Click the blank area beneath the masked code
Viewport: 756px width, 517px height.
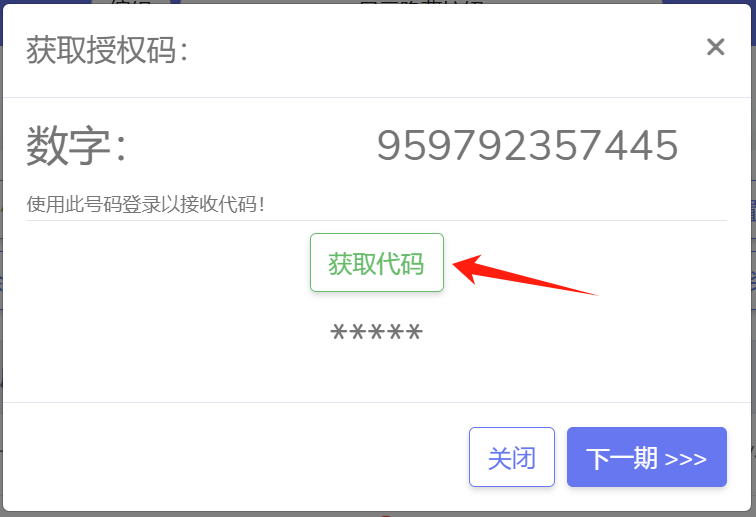coord(377,371)
